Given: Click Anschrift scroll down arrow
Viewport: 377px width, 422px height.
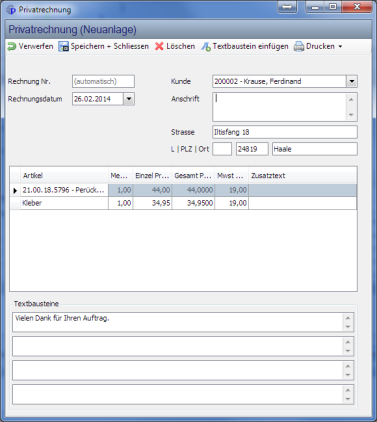Looking at the screenshot, I should pos(351,115).
